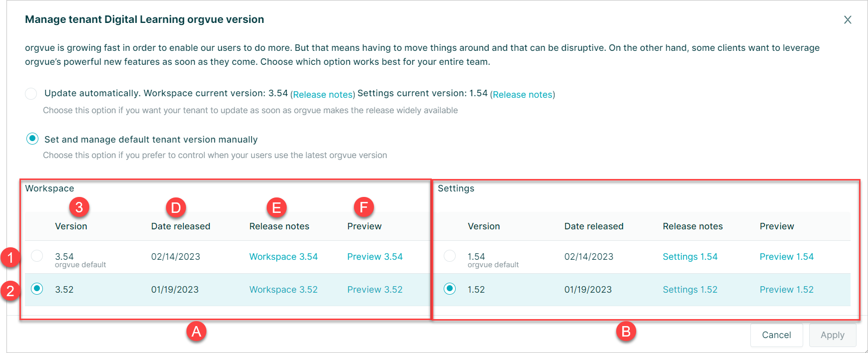868x353 pixels.
Task: Open Preview 1.52 link
Action: click(x=787, y=290)
